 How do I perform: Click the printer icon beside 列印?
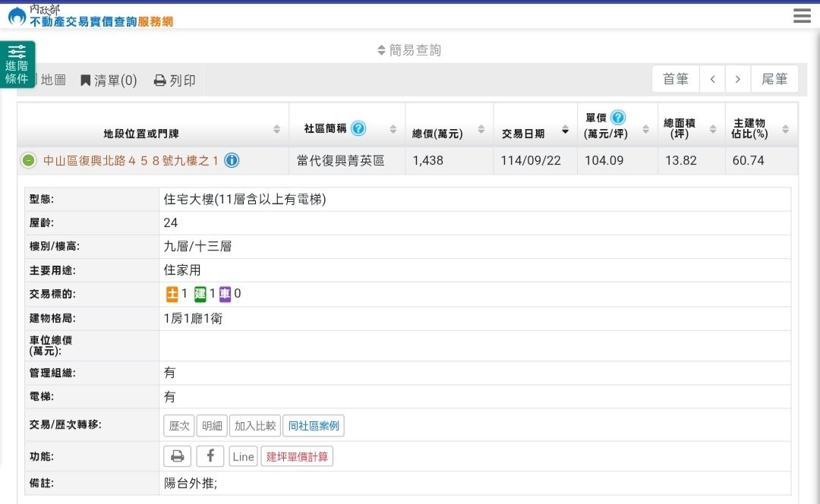159,80
